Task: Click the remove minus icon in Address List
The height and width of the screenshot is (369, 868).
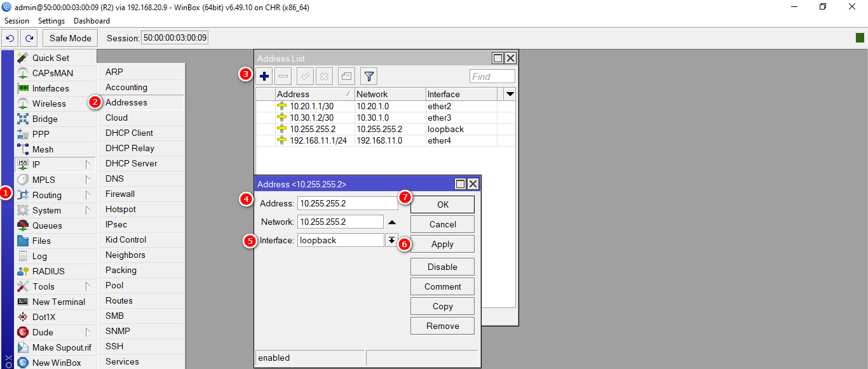Action: click(x=283, y=77)
